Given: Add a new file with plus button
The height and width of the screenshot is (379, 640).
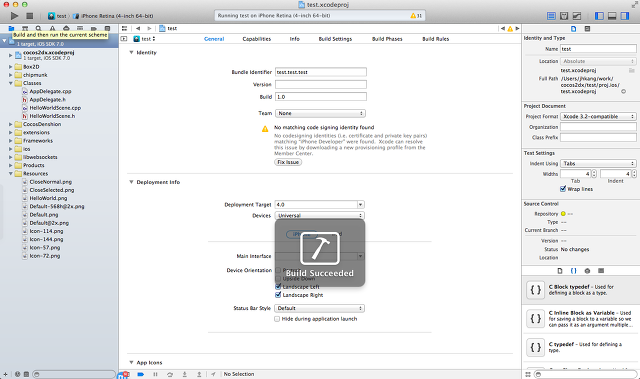Looking at the screenshot, I should [5, 374].
